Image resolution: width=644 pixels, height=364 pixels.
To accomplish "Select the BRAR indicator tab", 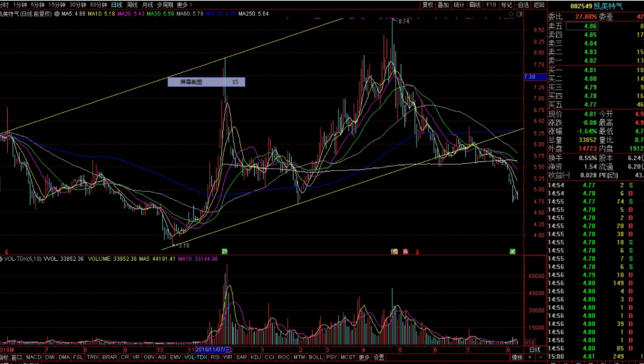I will 110,358.
